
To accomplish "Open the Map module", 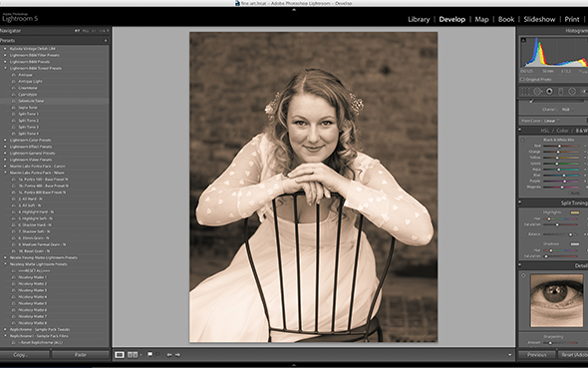I will click(481, 20).
